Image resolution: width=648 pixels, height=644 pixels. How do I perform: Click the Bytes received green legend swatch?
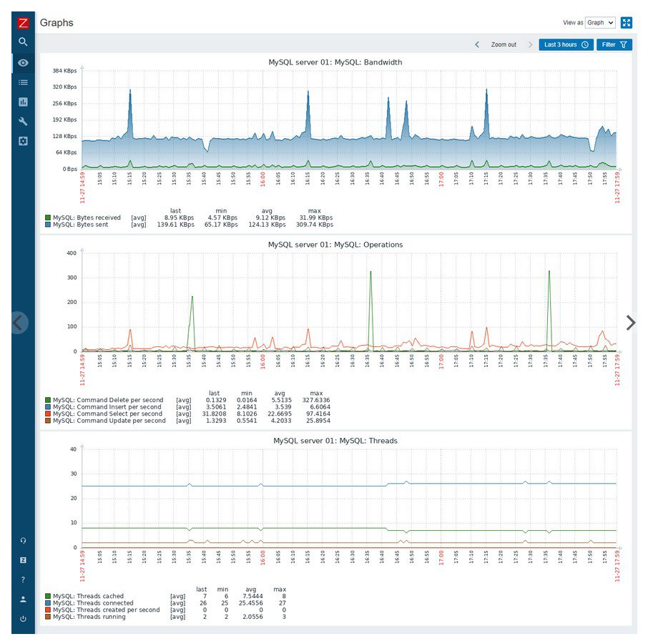[48, 218]
